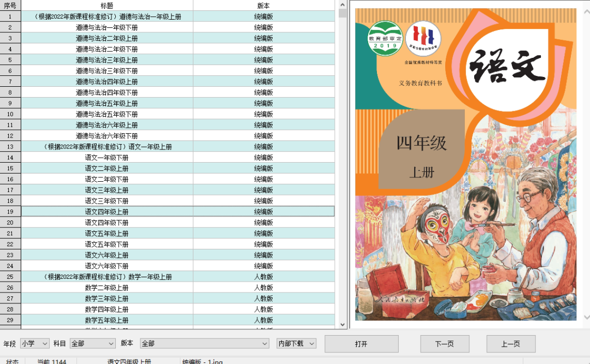Go to 下一页 button

point(444,344)
